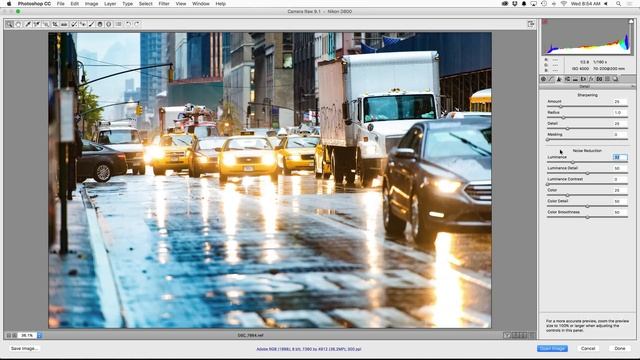Select the Zoom tool in toolbar
640x360 pixels.
(9, 24)
